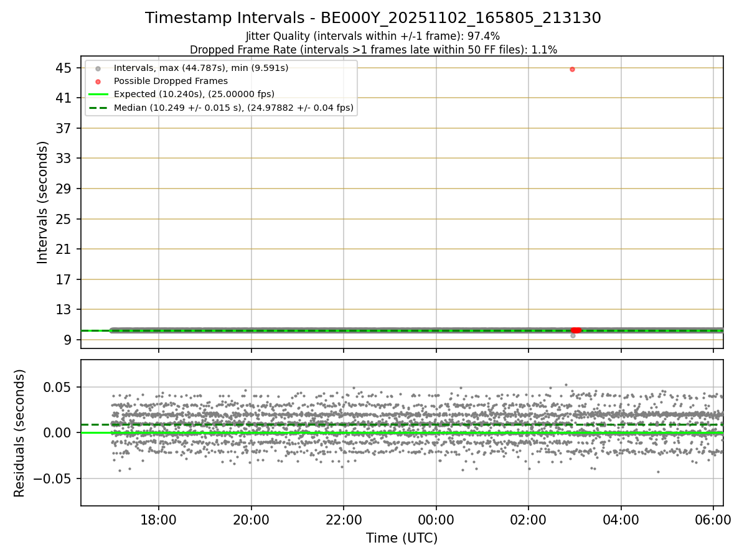The height and width of the screenshot is (560, 747).
Task: Click legend entry 'Possible Dropped Frames'
Action: pos(171,81)
